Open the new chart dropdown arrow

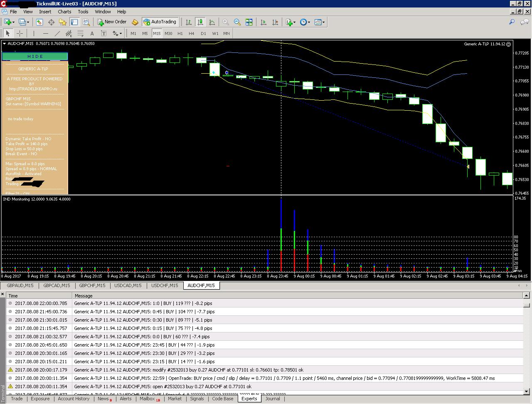(14, 22)
